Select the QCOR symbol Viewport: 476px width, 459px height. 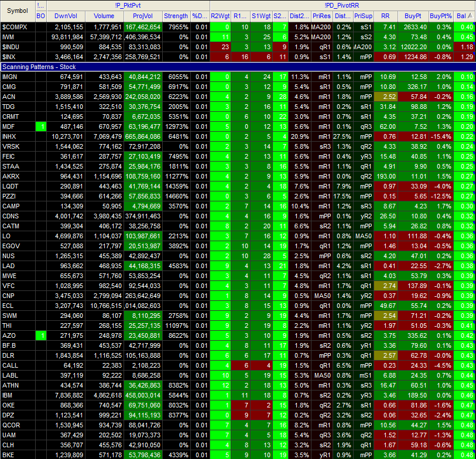(11, 426)
